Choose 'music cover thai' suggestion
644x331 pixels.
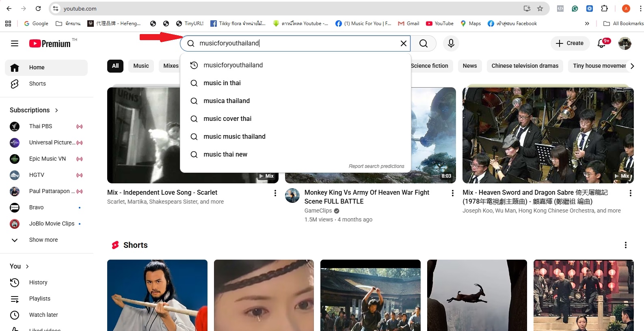pyautogui.click(x=227, y=118)
